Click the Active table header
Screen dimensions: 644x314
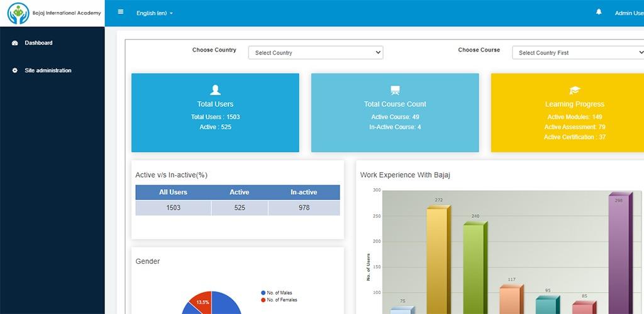240,192
